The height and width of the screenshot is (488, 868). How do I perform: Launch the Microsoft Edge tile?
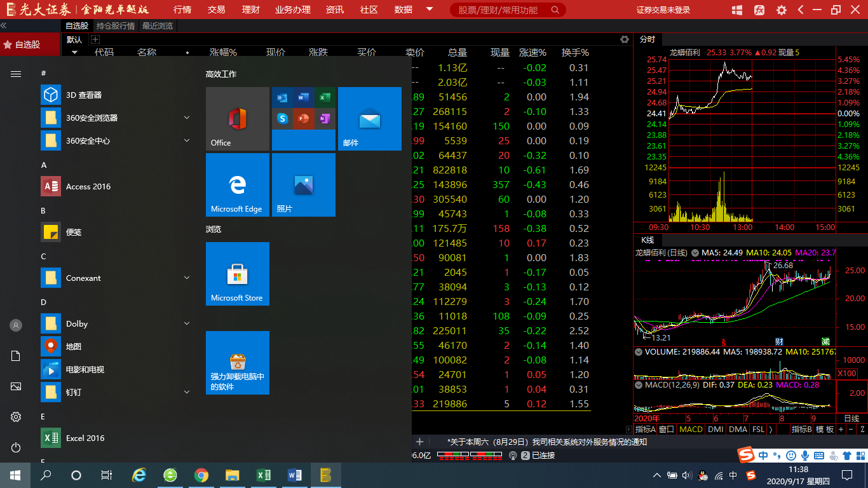[238, 185]
